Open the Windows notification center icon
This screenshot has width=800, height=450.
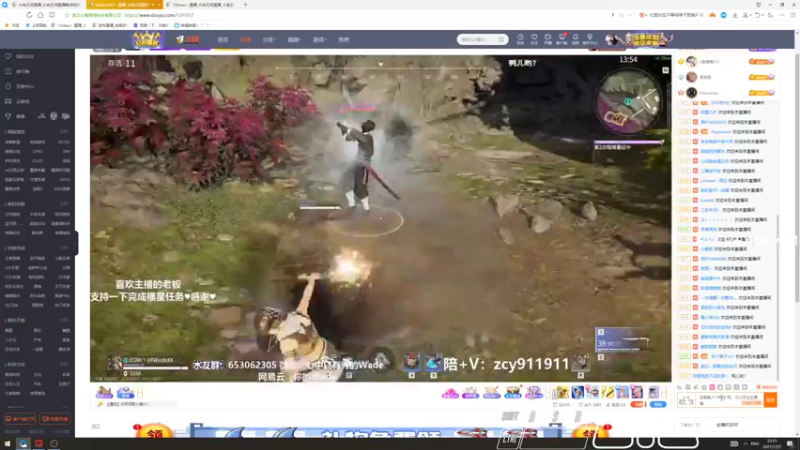click(x=790, y=444)
